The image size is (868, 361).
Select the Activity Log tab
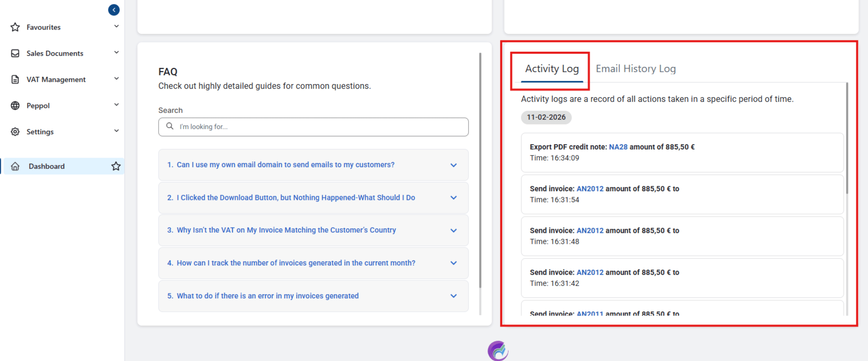[x=552, y=69]
